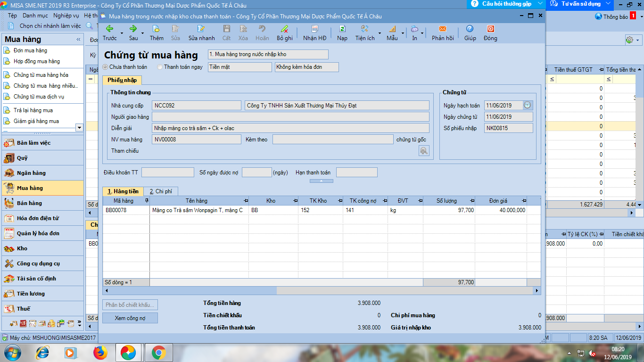Collapse the general info panel arrow
The image size is (644, 362).
(x=322, y=181)
